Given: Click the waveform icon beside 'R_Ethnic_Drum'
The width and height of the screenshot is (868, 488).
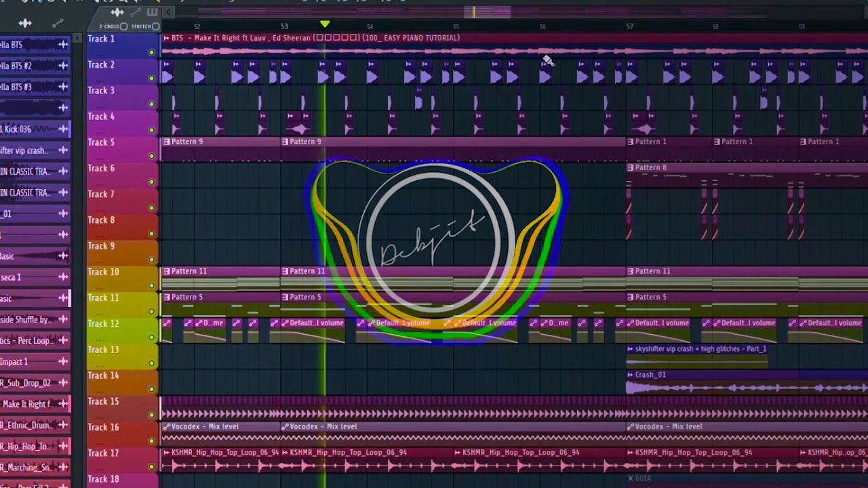Looking at the screenshot, I should point(63,425).
